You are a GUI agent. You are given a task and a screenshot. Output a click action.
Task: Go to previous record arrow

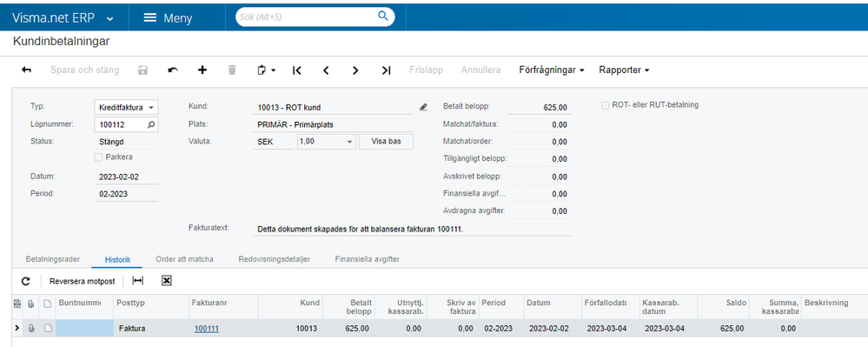pos(326,70)
